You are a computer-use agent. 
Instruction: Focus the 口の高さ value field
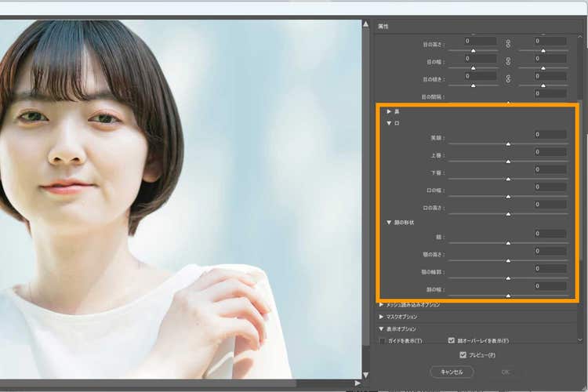pyautogui.click(x=550, y=205)
